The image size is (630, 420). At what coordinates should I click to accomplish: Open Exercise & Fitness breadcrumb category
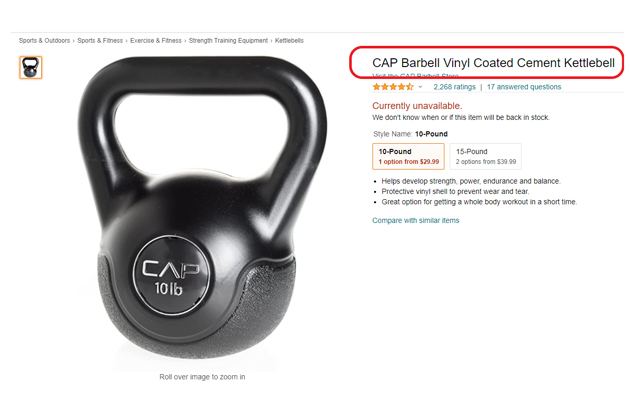[156, 41]
